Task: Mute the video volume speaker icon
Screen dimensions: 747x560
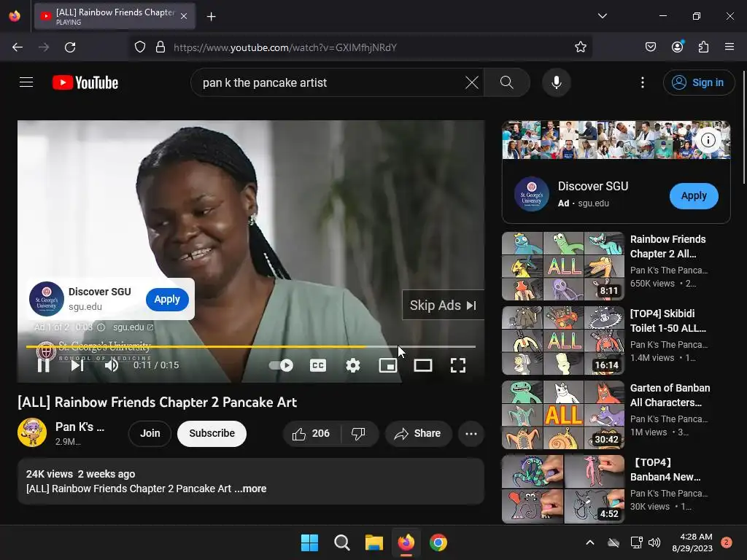Action: pyautogui.click(x=112, y=365)
